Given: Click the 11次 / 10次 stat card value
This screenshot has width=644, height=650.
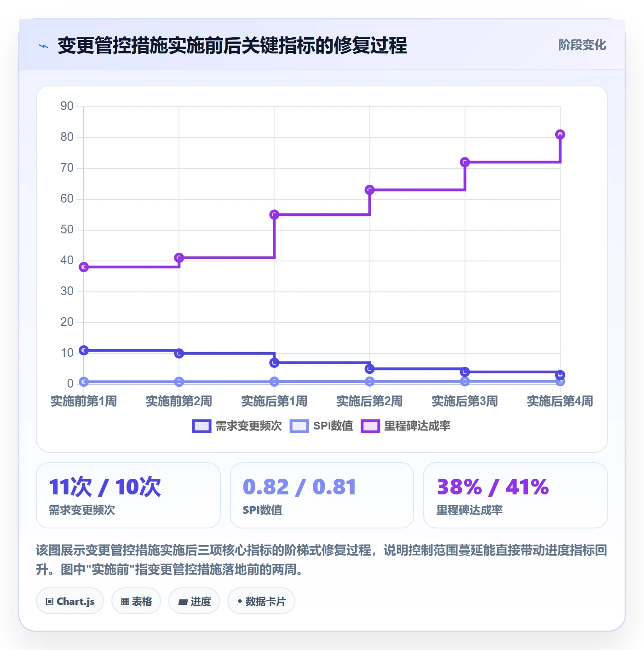Looking at the screenshot, I should click(x=105, y=487).
